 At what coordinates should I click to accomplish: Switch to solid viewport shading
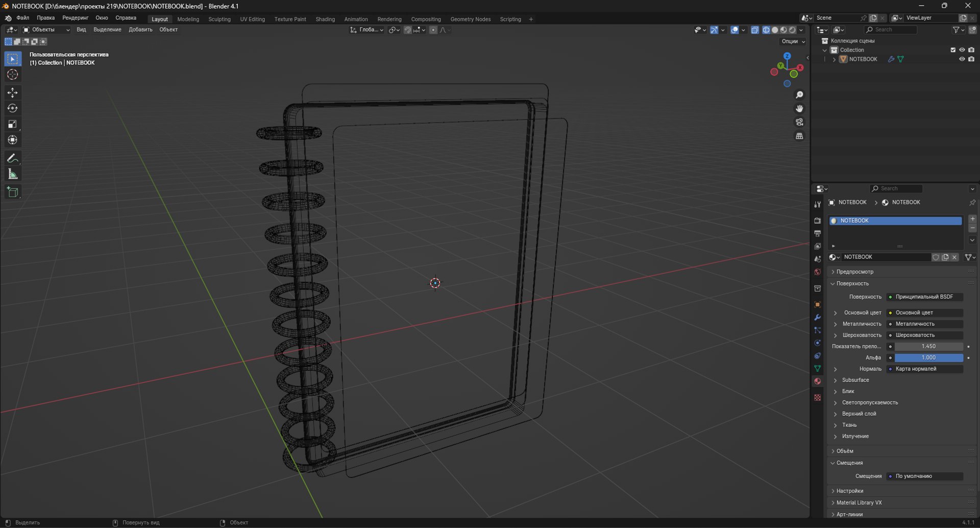coord(775,30)
